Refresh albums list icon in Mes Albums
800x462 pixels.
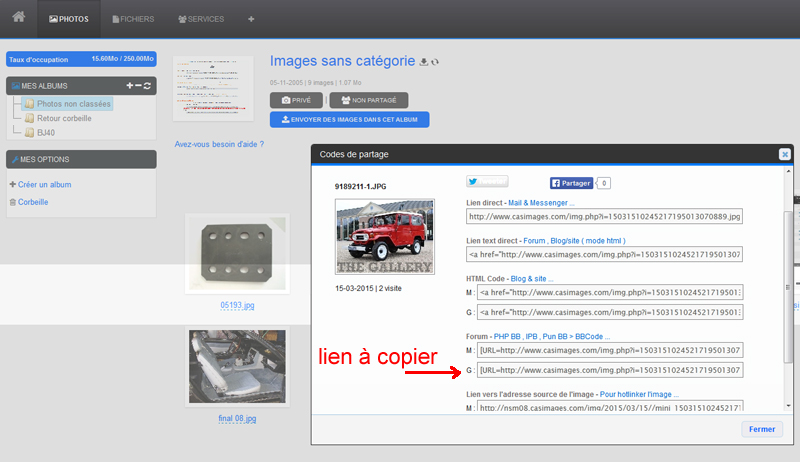click(147, 86)
